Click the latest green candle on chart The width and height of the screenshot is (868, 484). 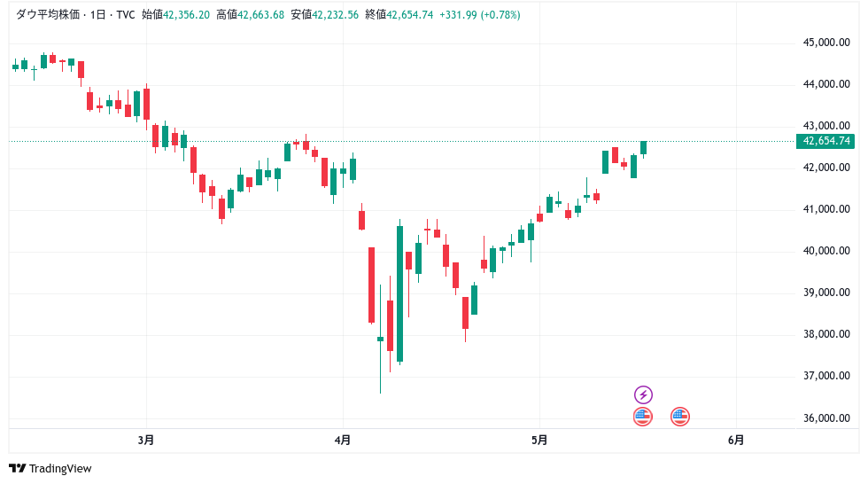click(x=644, y=147)
